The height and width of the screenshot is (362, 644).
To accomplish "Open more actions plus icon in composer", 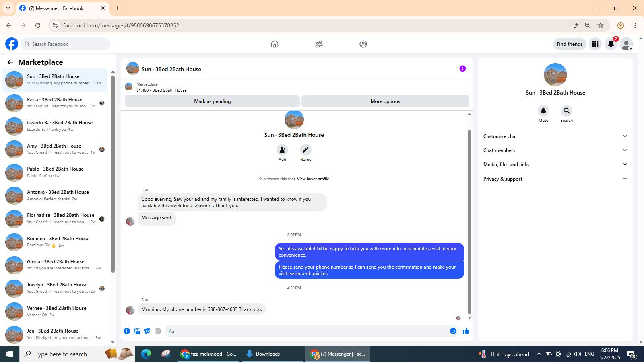I will click(x=127, y=331).
